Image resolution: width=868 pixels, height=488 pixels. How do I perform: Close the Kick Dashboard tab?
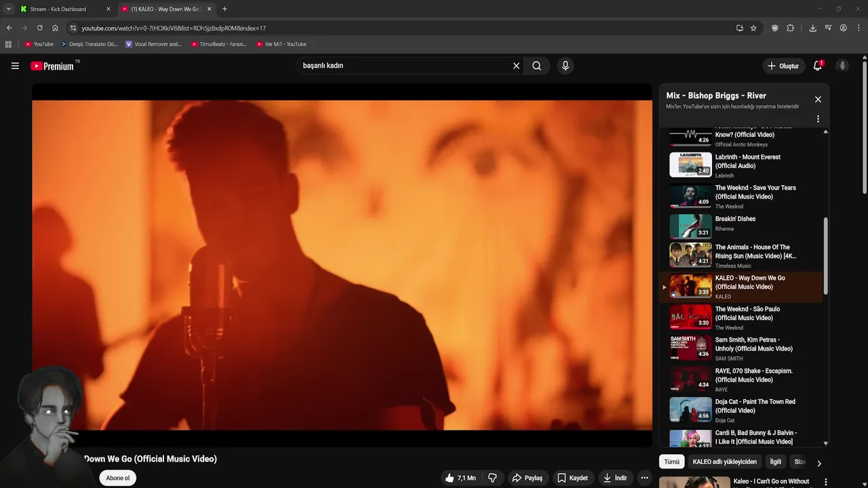(108, 9)
